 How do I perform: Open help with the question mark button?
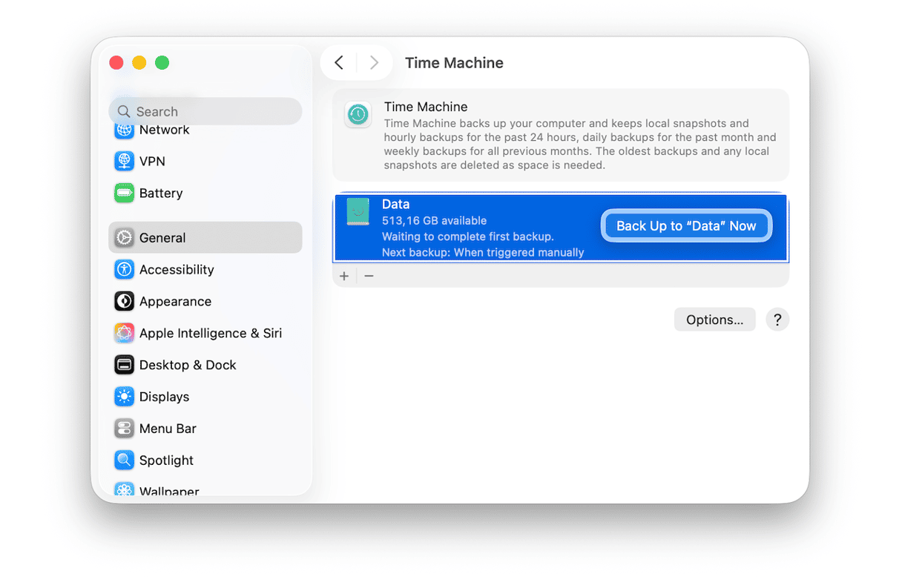coord(777,320)
